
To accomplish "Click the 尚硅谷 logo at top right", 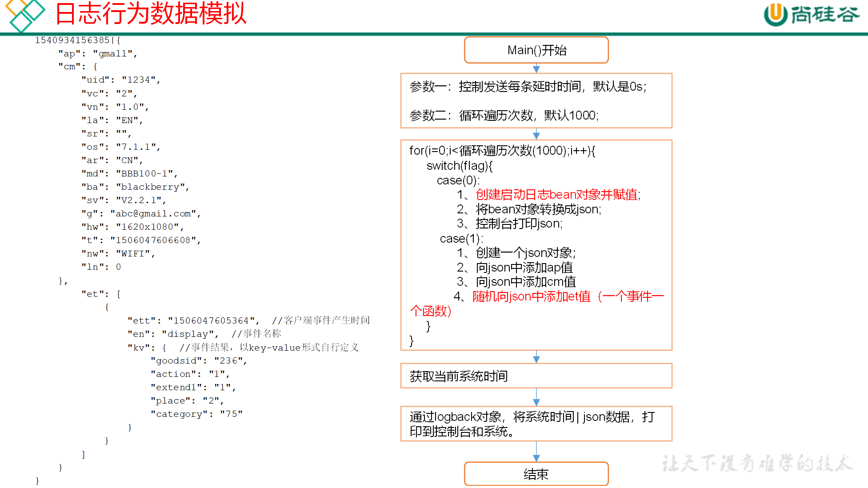I will point(812,14).
